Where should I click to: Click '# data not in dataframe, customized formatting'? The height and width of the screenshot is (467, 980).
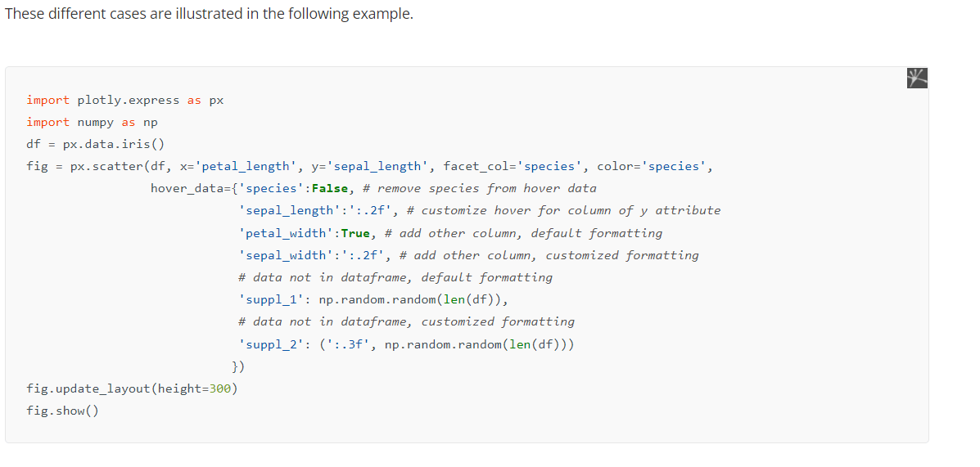pyautogui.click(x=406, y=321)
